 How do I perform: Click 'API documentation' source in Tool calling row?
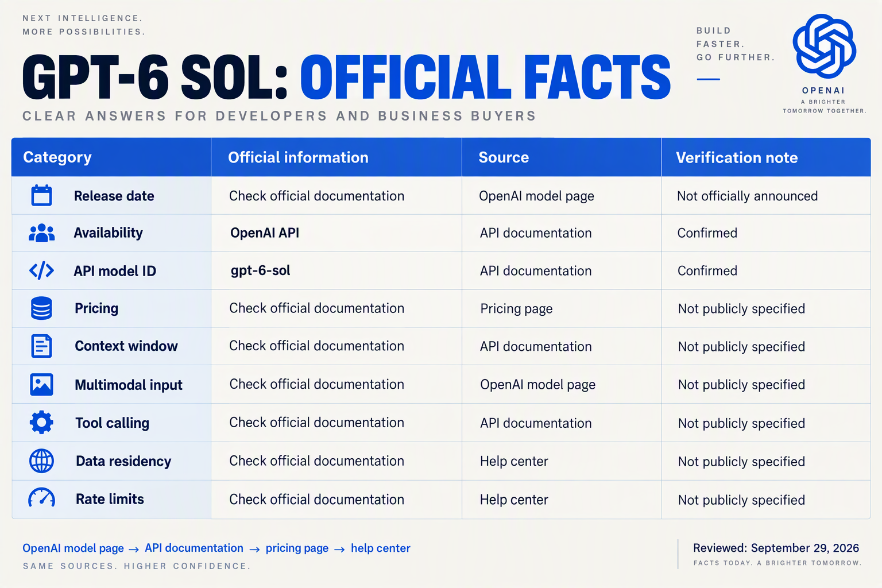click(536, 423)
